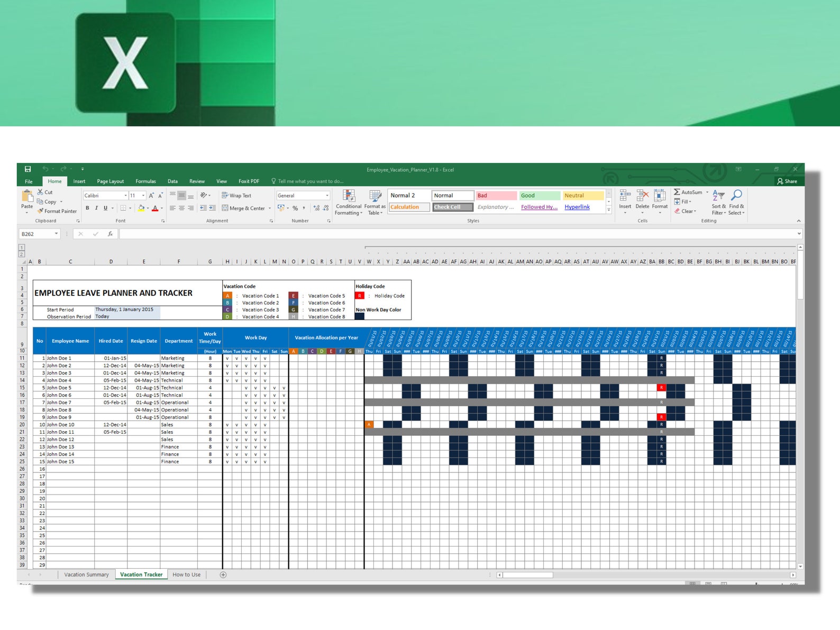Click Increase Decimal icon
Screen dimensions: 840x630
point(316,208)
